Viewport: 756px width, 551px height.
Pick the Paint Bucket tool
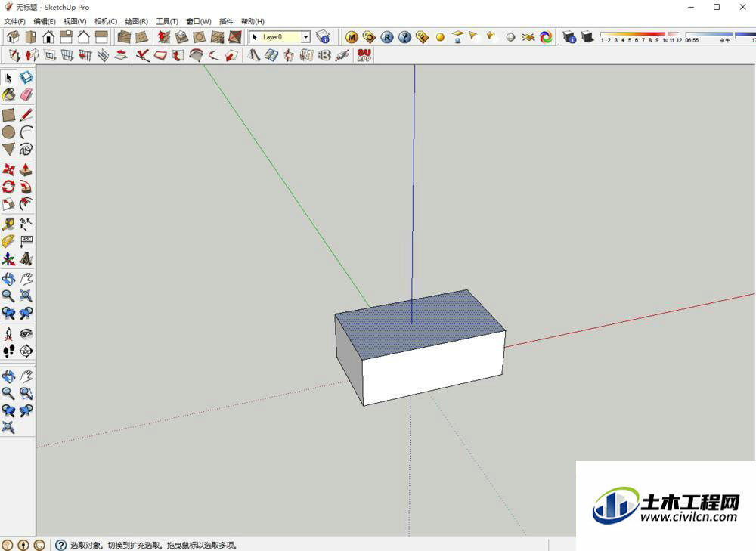coord(8,94)
